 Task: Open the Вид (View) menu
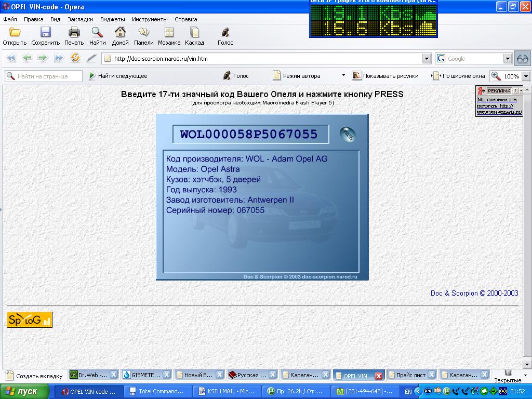pos(55,19)
